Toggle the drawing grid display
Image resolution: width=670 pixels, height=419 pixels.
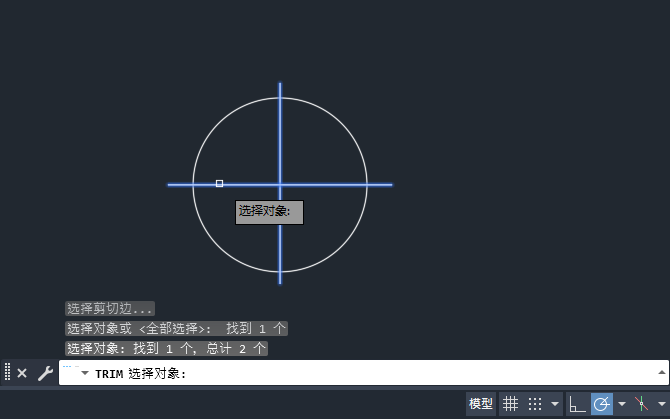pyautogui.click(x=510, y=404)
